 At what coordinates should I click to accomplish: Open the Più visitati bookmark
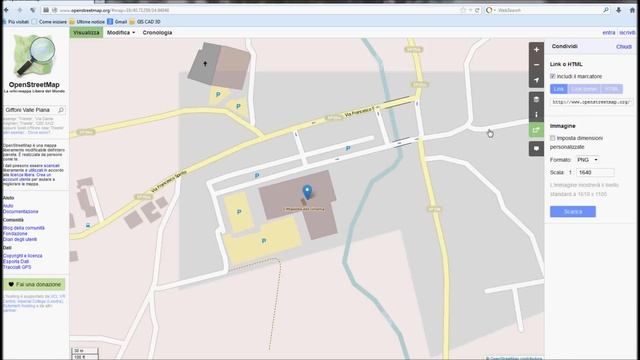16,22
